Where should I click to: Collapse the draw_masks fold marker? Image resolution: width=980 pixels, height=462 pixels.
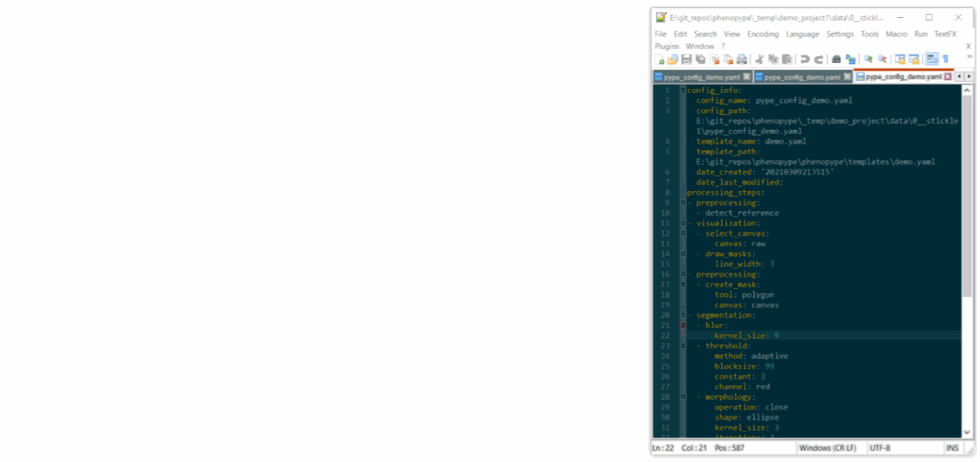pyautogui.click(x=684, y=254)
